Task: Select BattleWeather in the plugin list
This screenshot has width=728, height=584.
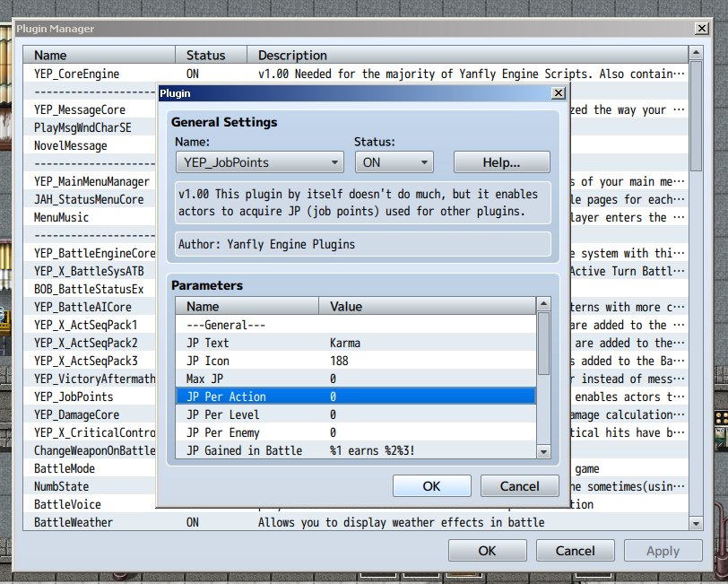Action: tap(74, 522)
